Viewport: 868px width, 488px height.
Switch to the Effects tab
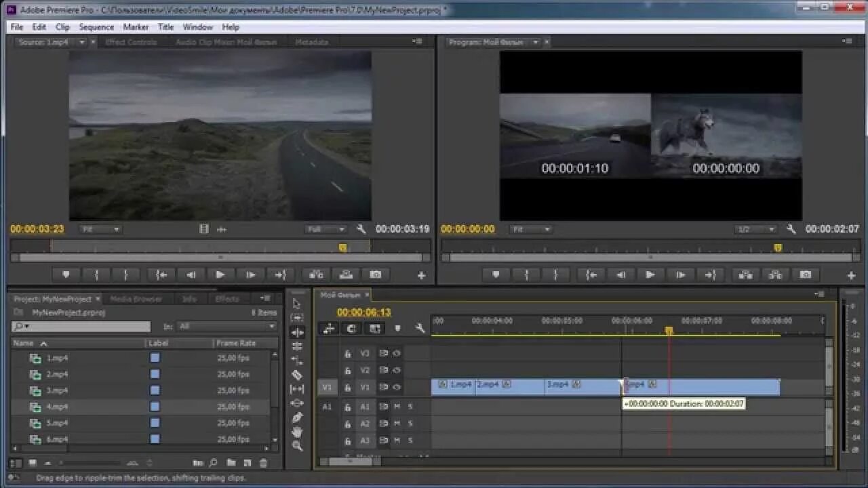point(227,298)
